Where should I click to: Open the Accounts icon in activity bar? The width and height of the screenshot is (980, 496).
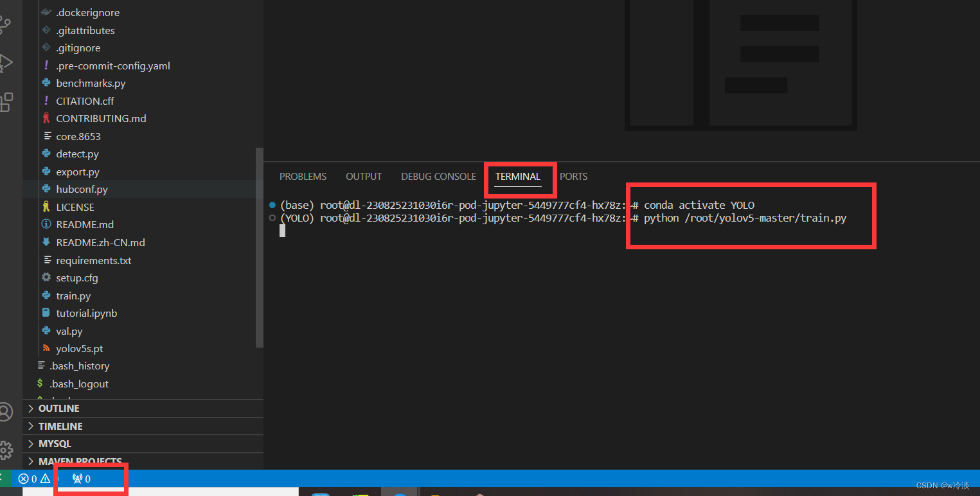point(5,412)
